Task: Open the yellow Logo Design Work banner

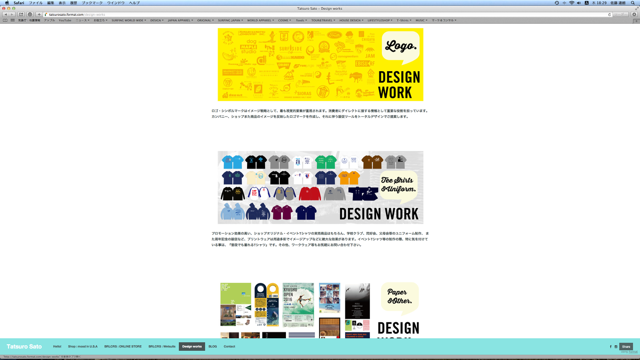Action: click(320, 64)
